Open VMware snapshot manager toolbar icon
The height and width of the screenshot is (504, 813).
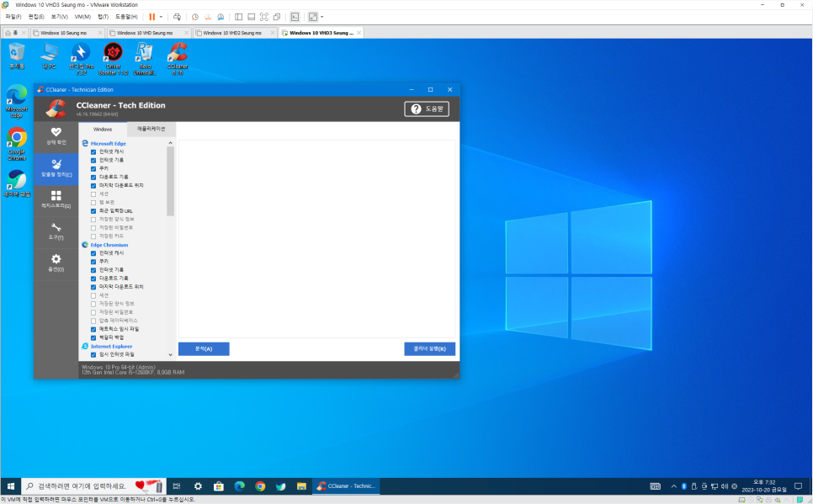click(x=221, y=17)
